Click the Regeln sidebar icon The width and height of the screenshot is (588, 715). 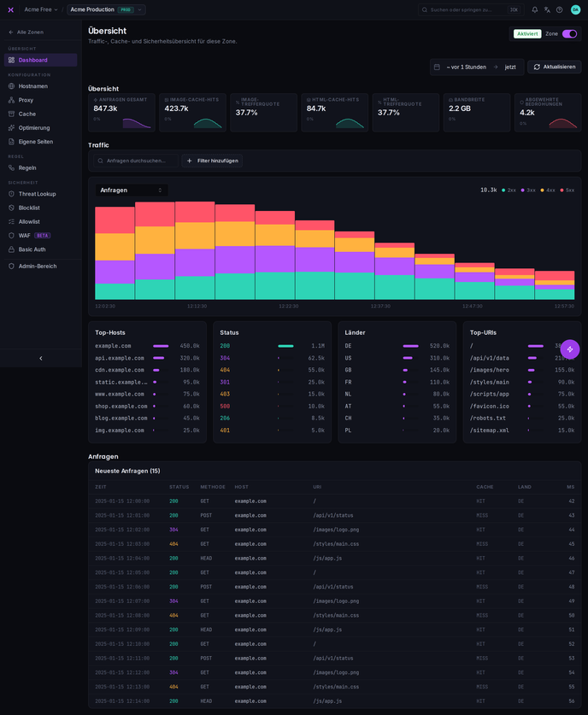[x=11, y=167]
